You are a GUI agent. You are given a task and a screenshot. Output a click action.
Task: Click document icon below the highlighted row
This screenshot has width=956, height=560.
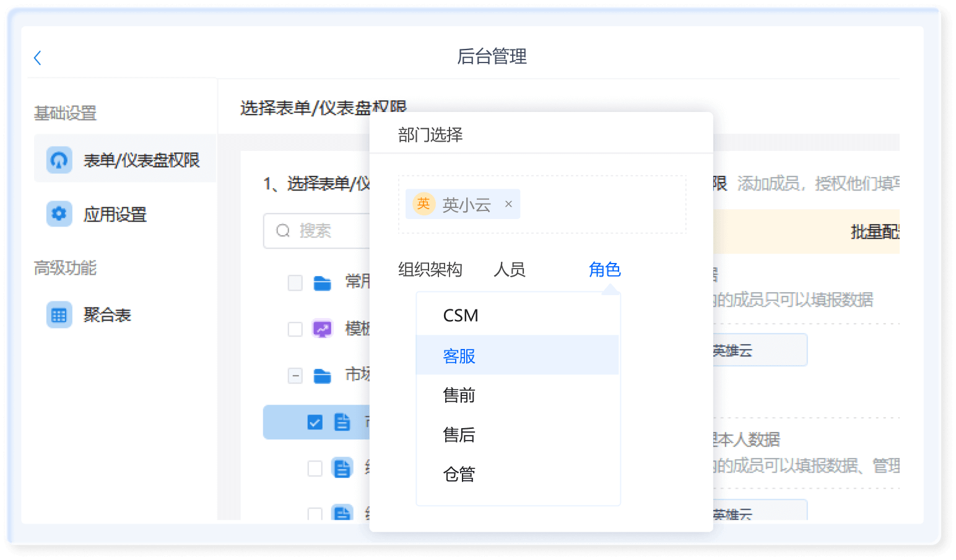(x=342, y=468)
